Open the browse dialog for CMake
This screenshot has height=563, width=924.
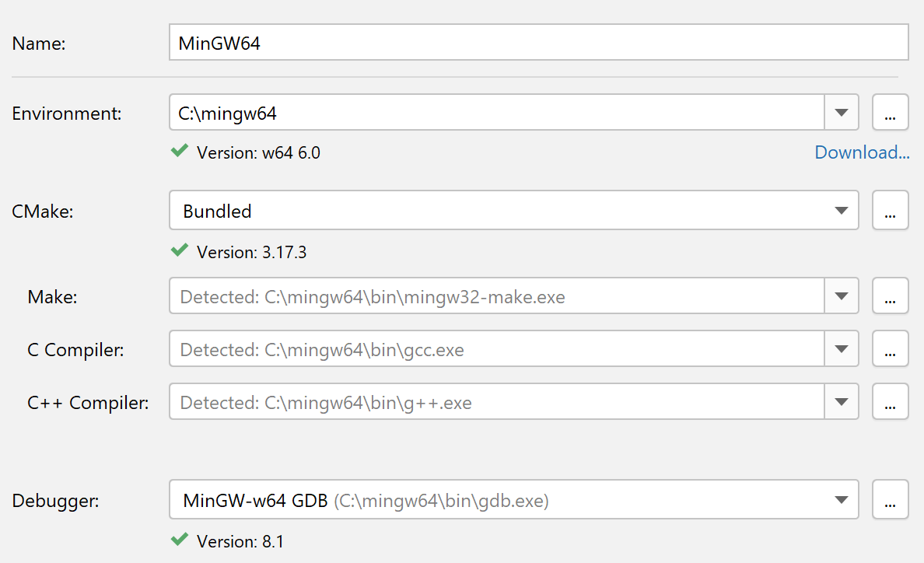(890, 210)
